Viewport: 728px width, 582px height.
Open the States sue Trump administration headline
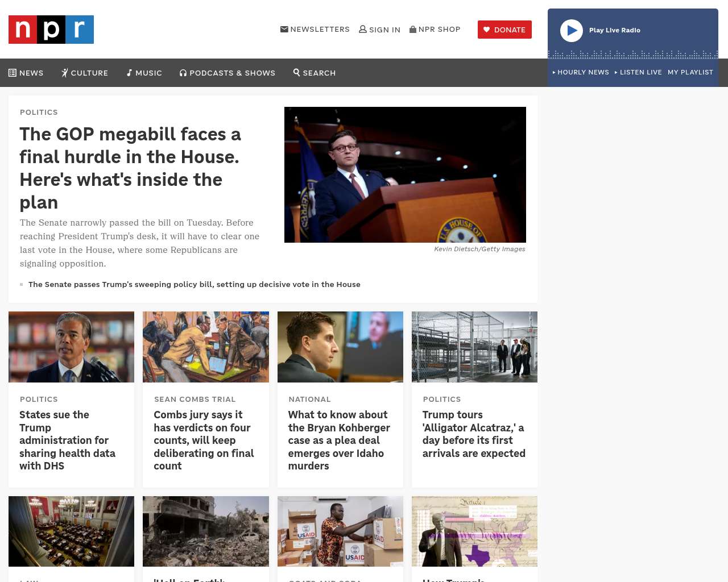click(x=67, y=440)
